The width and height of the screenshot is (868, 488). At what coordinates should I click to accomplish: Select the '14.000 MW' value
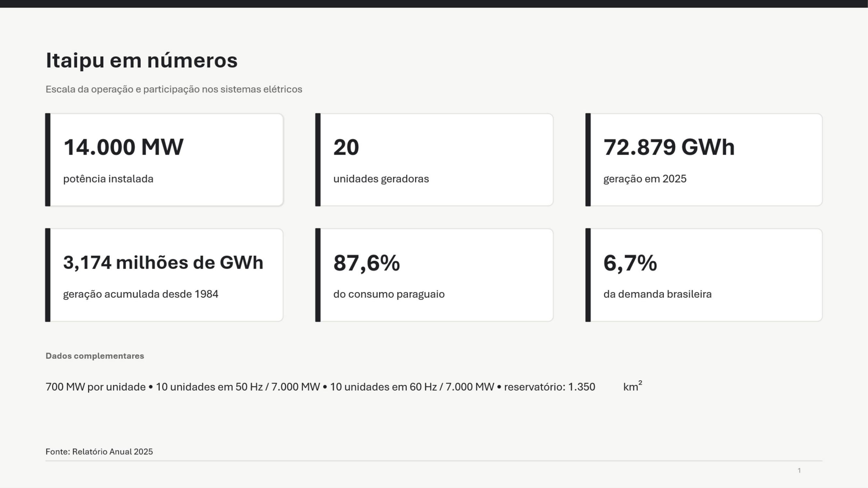pyautogui.click(x=123, y=147)
